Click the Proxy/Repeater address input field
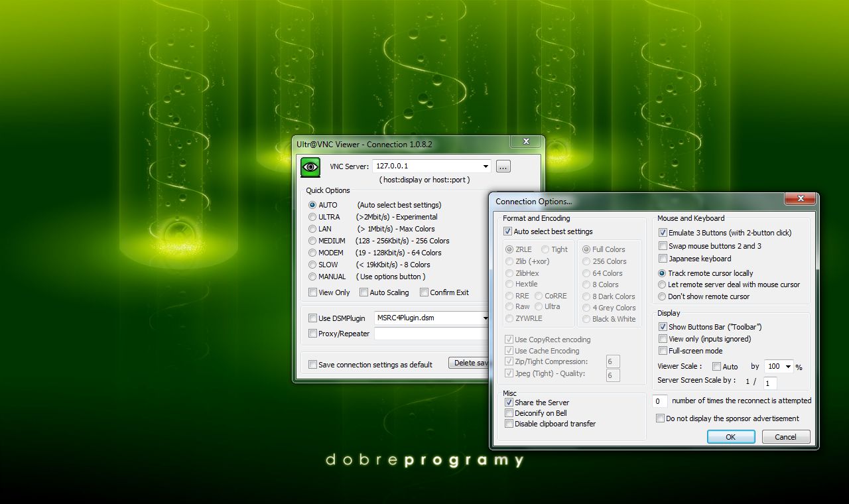This screenshot has height=504, width=849. (x=432, y=334)
